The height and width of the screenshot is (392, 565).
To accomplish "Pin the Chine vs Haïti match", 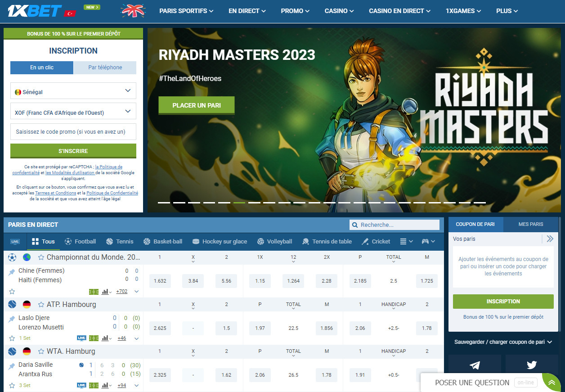I will [x=12, y=273].
